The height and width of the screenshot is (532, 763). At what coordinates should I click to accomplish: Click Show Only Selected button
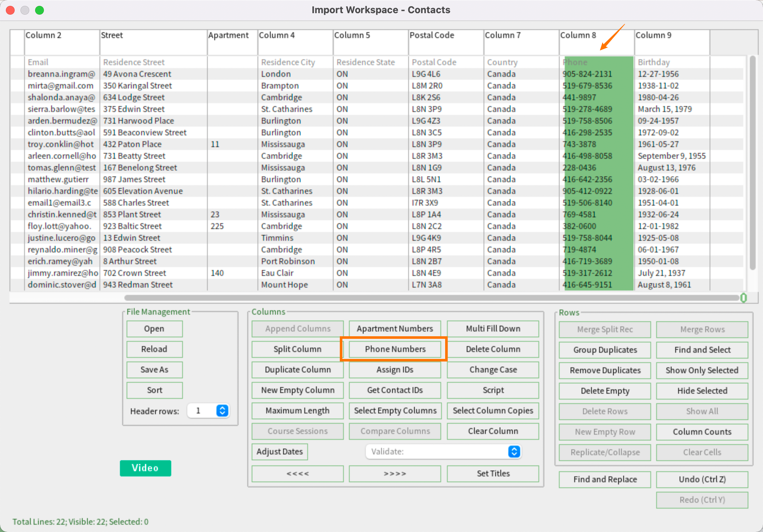pos(702,370)
